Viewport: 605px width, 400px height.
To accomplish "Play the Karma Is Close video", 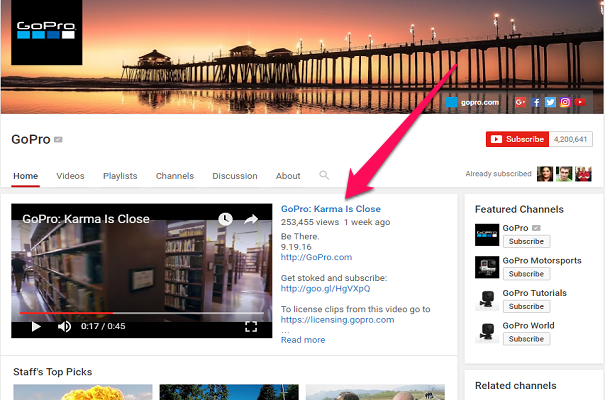I will coord(36,326).
